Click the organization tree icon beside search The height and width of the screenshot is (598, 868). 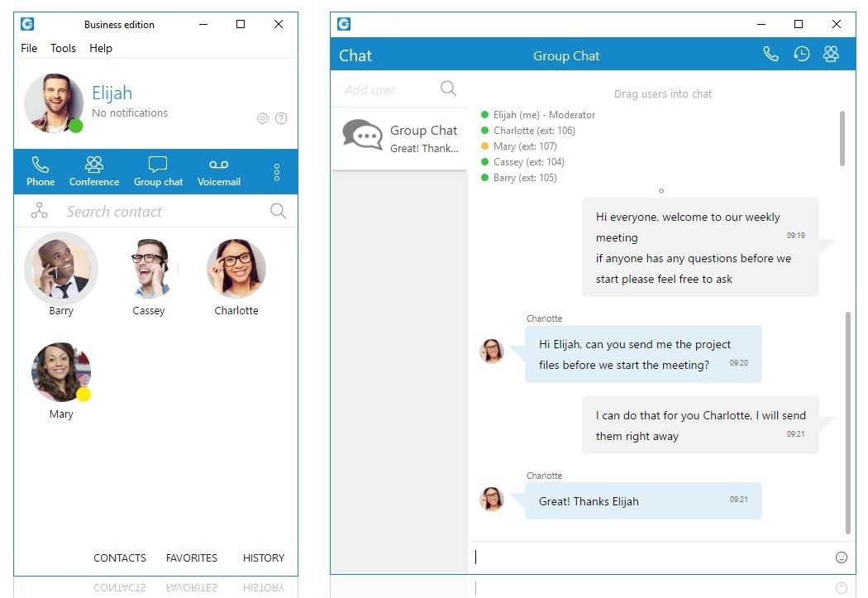click(x=39, y=211)
